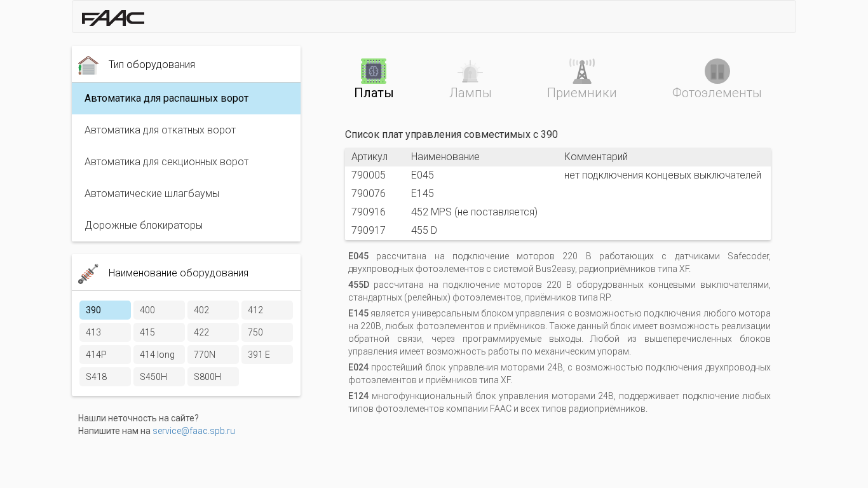Screen dimensions: 868x488
Task: Click the FAAC logo
Action: (x=113, y=18)
